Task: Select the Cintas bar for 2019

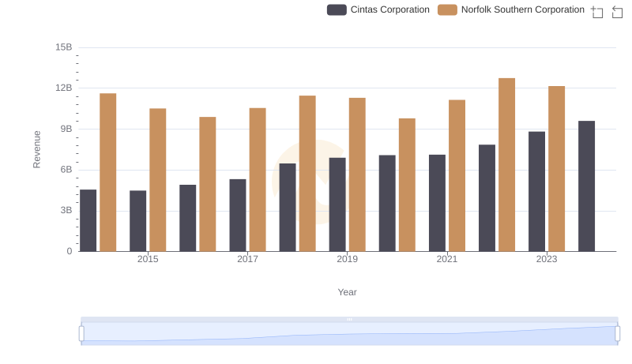Action: click(337, 205)
